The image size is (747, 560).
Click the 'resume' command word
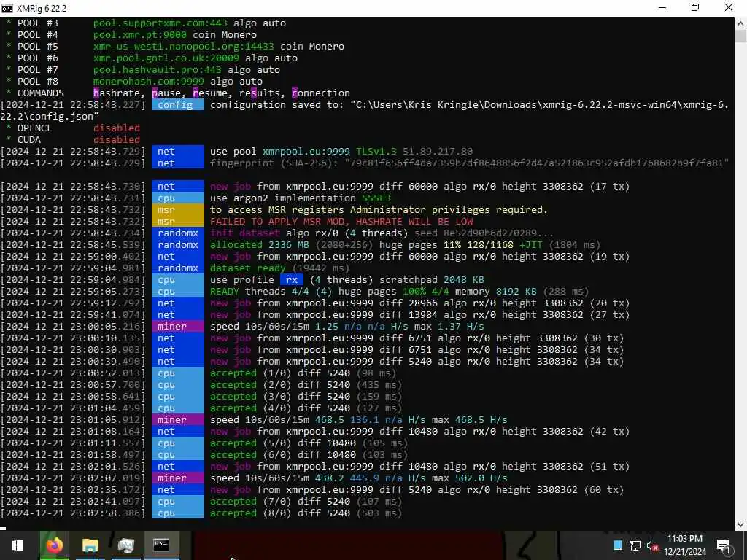click(x=210, y=93)
